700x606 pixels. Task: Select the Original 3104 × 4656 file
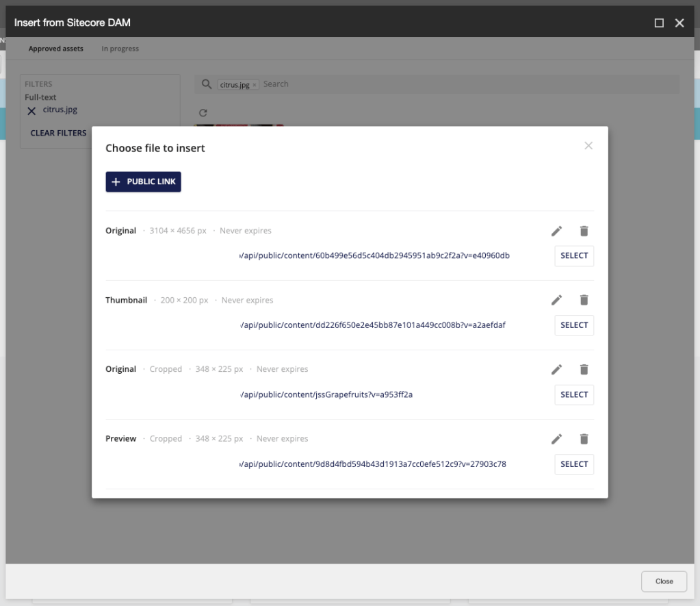click(x=573, y=256)
